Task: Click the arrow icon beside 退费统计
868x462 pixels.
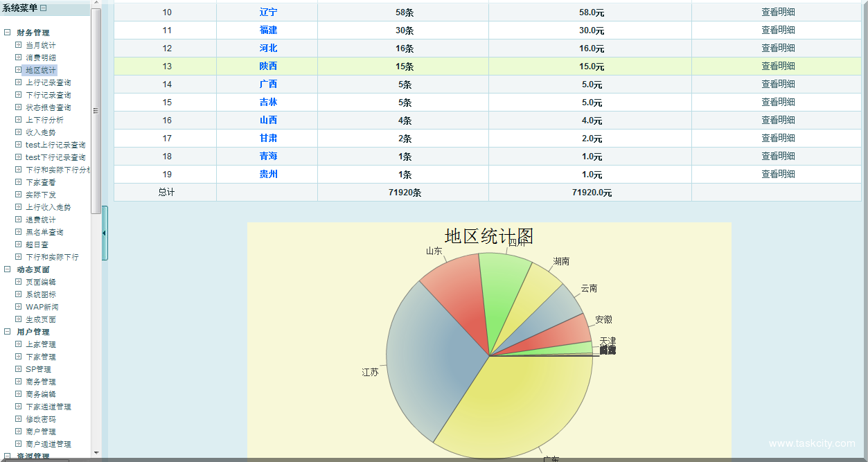Action: click(19, 220)
